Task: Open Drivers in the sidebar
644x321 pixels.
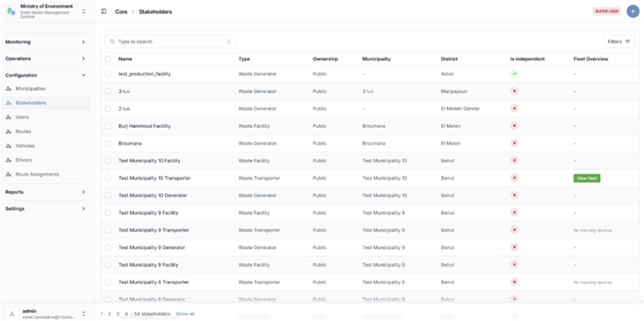Action: pyautogui.click(x=23, y=160)
